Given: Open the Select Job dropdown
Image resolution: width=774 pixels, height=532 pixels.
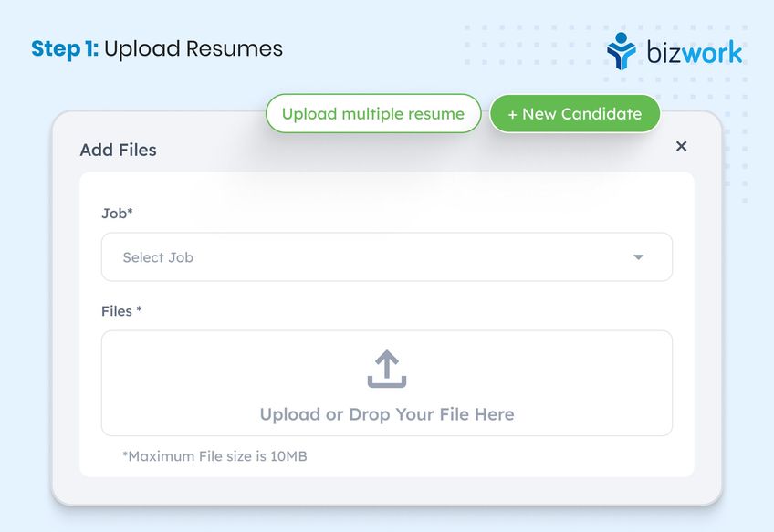Looking at the screenshot, I should pos(386,256).
